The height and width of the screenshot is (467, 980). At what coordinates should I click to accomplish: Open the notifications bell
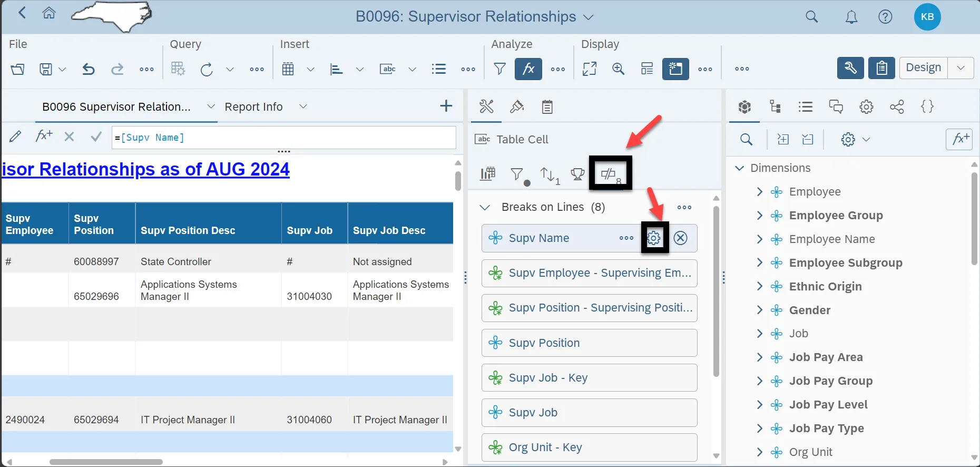[851, 17]
